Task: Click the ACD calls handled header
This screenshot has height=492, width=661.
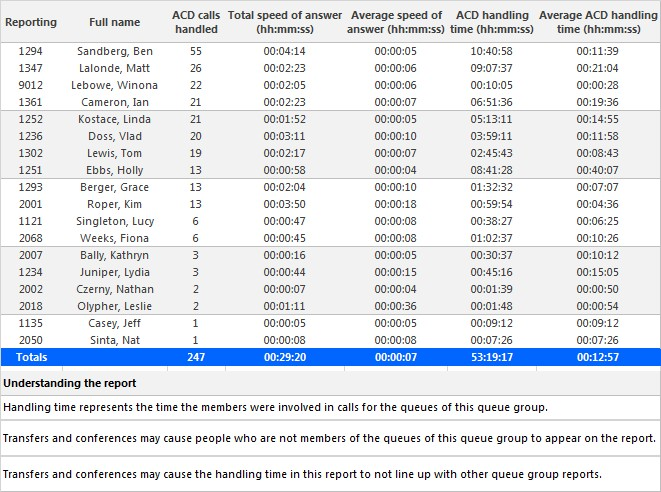Action: (x=196, y=22)
